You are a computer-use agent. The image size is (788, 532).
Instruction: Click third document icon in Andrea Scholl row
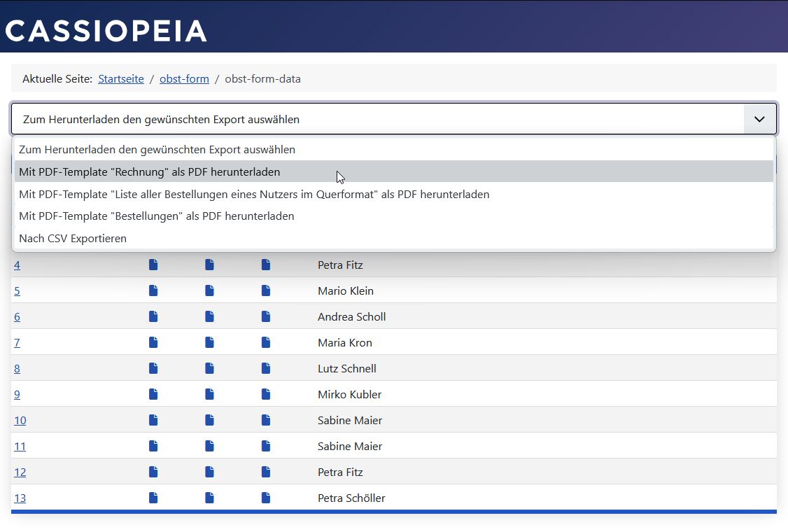266,316
